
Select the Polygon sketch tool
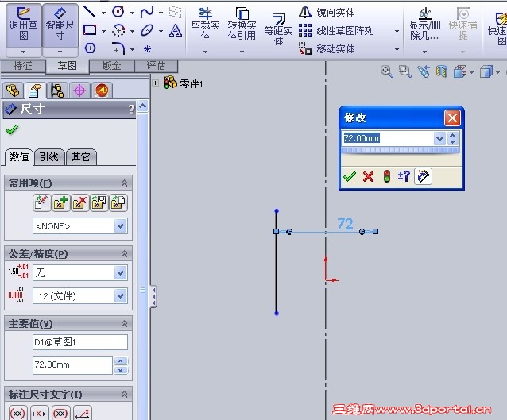click(90, 48)
